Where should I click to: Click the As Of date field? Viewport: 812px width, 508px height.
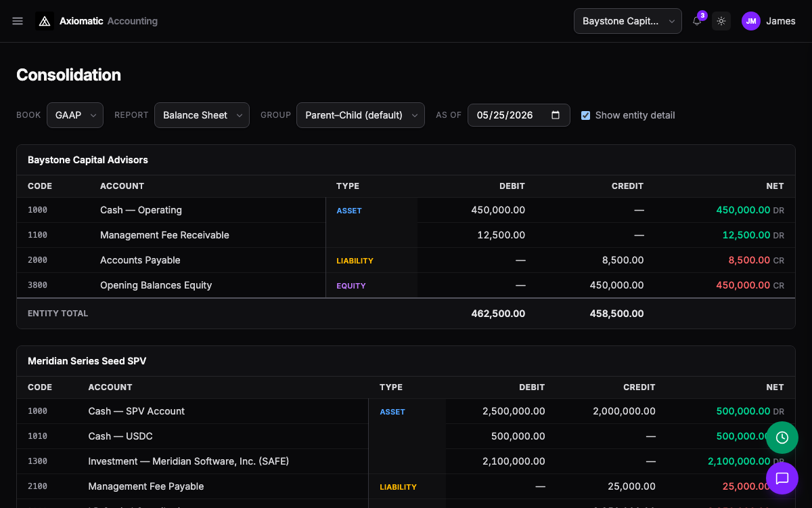click(x=519, y=115)
